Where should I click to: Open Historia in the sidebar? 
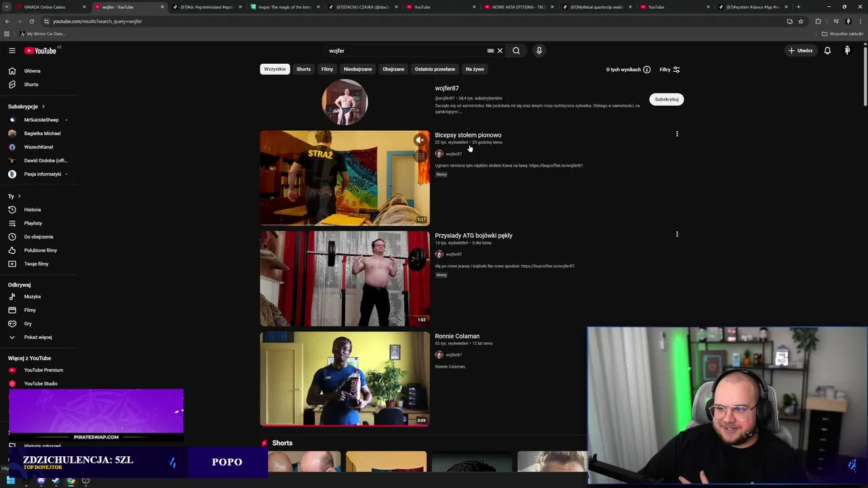click(x=33, y=209)
